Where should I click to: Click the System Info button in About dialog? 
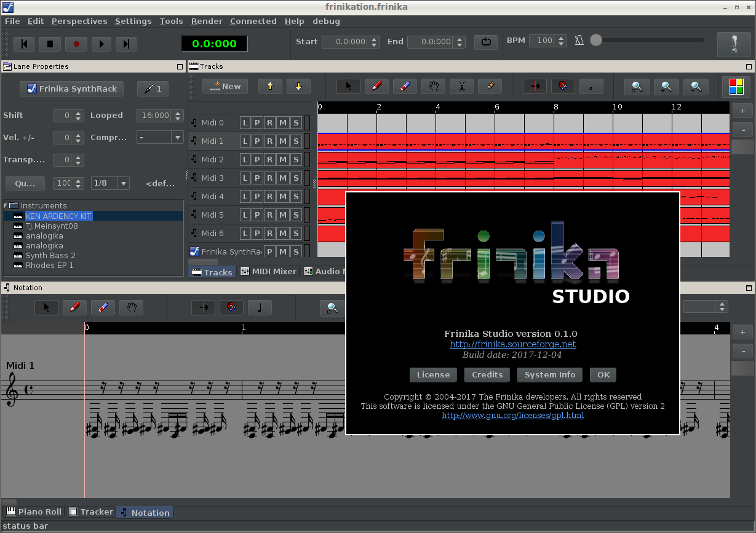click(550, 374)
